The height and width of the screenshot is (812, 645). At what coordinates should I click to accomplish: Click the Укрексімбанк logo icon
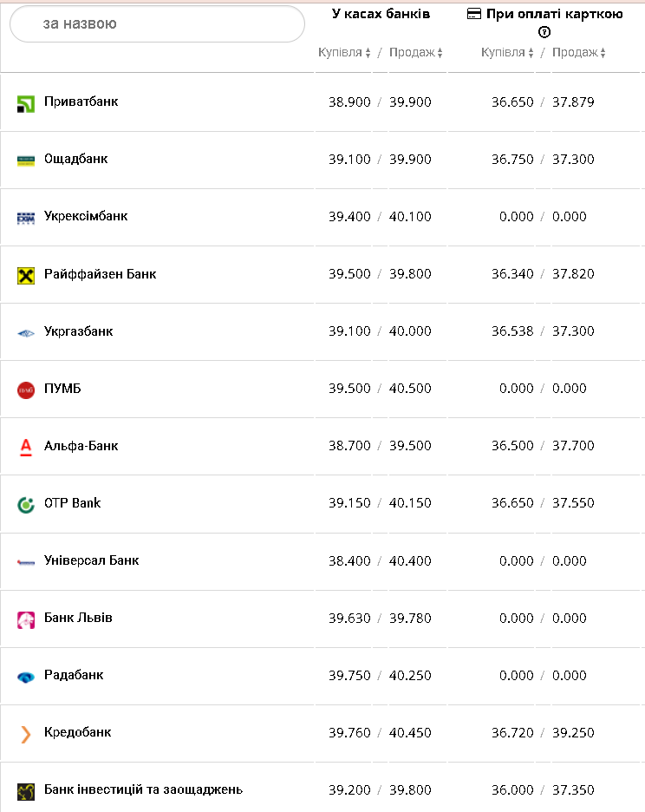pyautogui.click(x=26, y=218)
